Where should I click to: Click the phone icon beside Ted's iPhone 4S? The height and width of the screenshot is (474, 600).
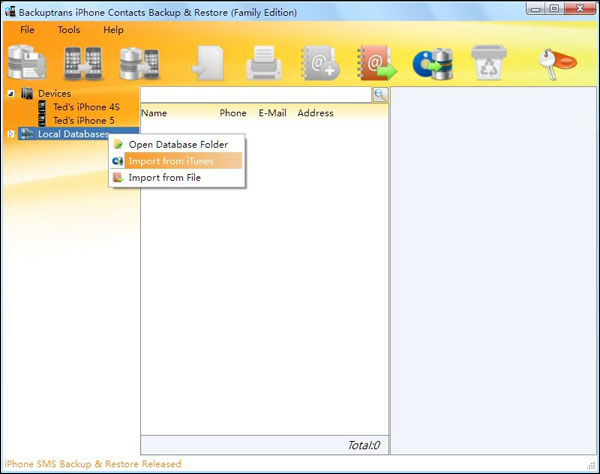pos(42,107)
